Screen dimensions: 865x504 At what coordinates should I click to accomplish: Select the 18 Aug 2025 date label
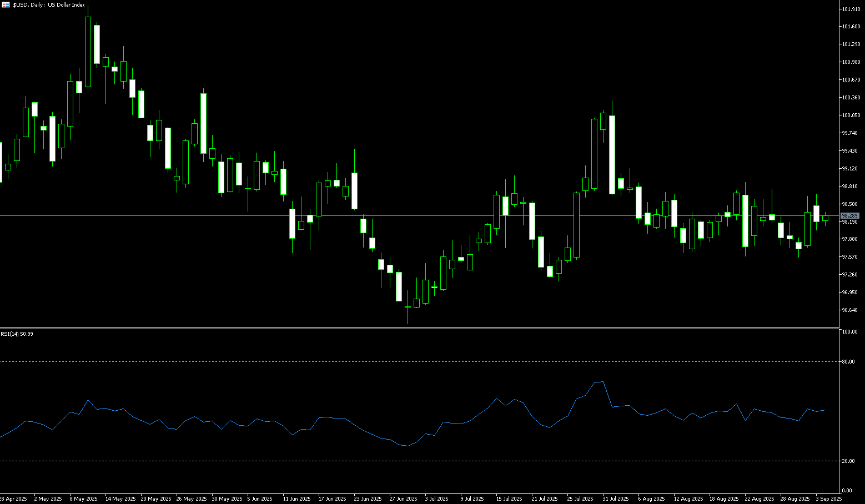pos(723,499)
